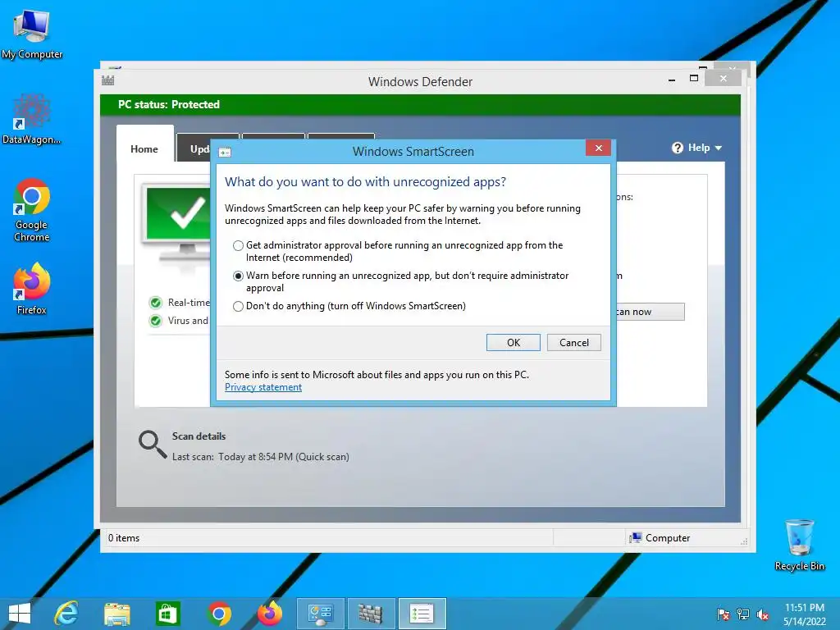
Task: Open File Explorer from the taskbar
Action: point(116,614)
